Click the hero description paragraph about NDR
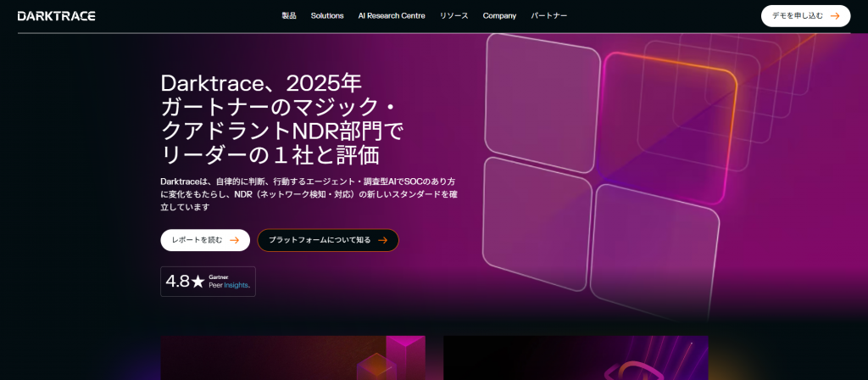Screen dimensions: 868x380 tap(309, 194)
